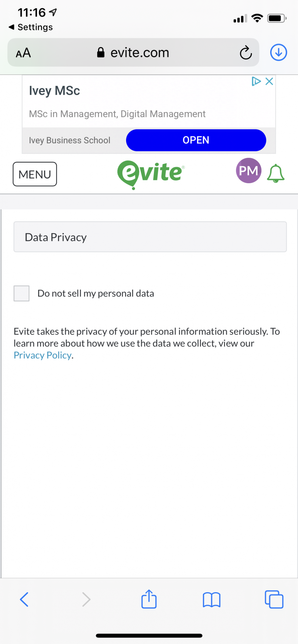
Task: Tap the Evite logo
Action: click(151, 174)
